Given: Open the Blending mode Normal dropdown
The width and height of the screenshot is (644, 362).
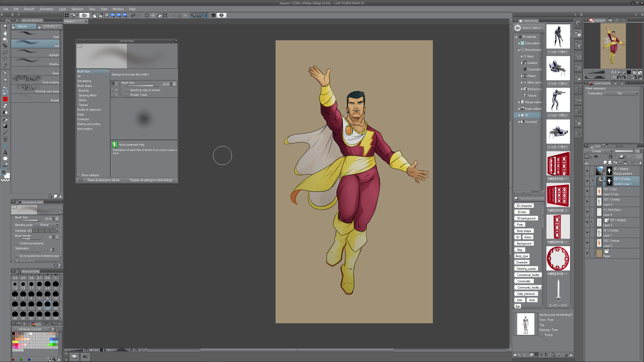Looking at the screenshot, I should (x=46, y=225).
